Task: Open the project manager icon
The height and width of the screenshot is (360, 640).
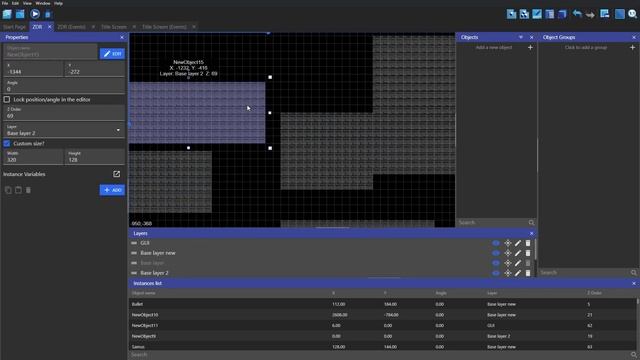Action: [7, 14]
